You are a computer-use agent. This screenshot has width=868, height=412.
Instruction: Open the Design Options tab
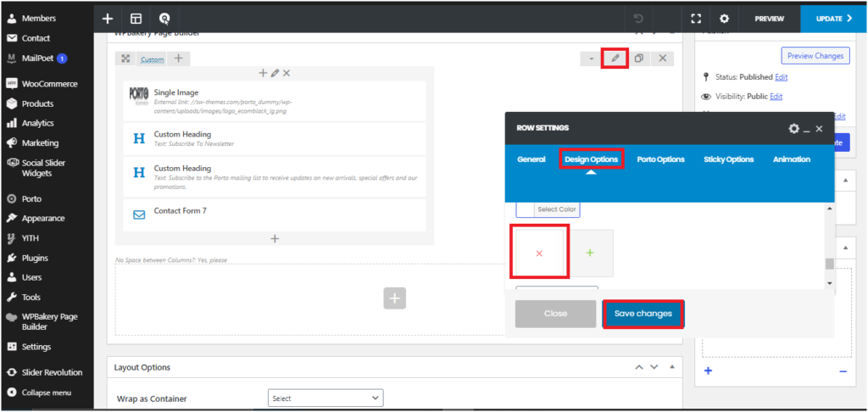(x=591, y=159)
